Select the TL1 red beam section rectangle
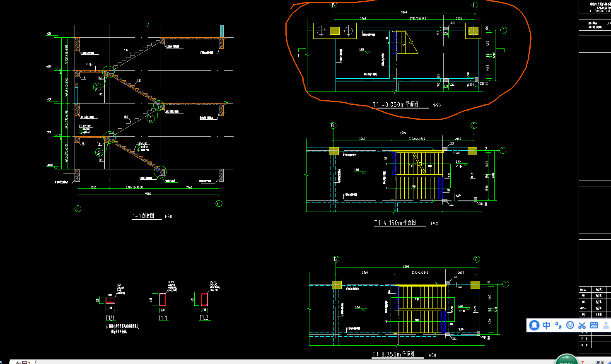Image resolution: width=611 pixels, height=364 pixels. point(163,299)
